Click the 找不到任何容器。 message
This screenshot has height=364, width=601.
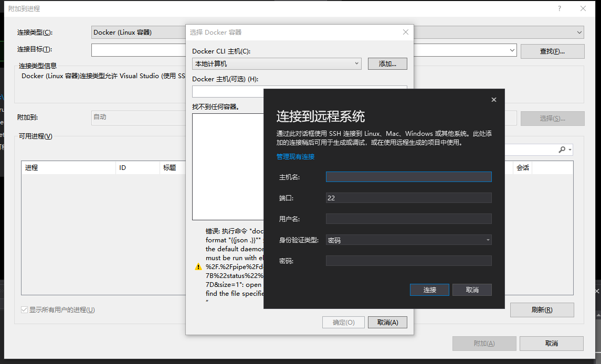tap(215, 106)
